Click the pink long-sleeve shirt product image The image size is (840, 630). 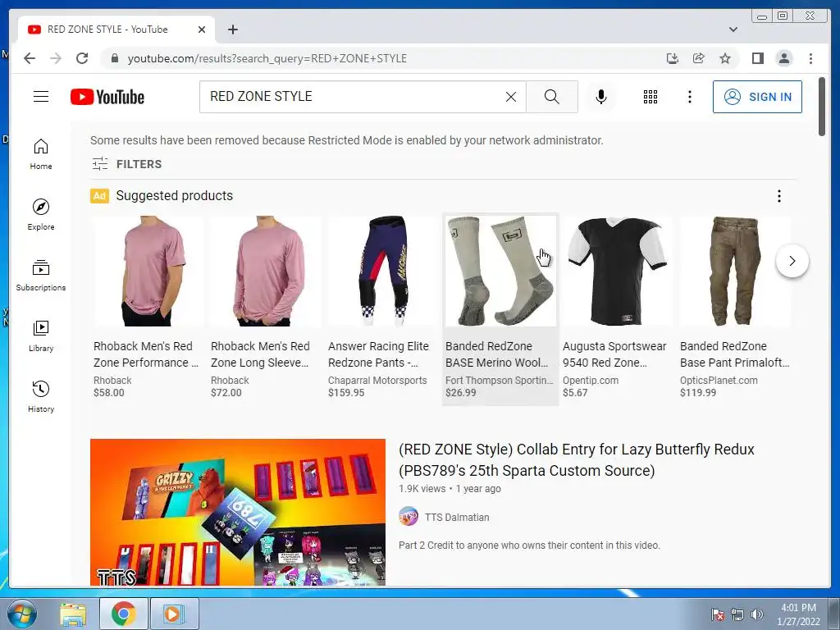(x=266, y=271)
